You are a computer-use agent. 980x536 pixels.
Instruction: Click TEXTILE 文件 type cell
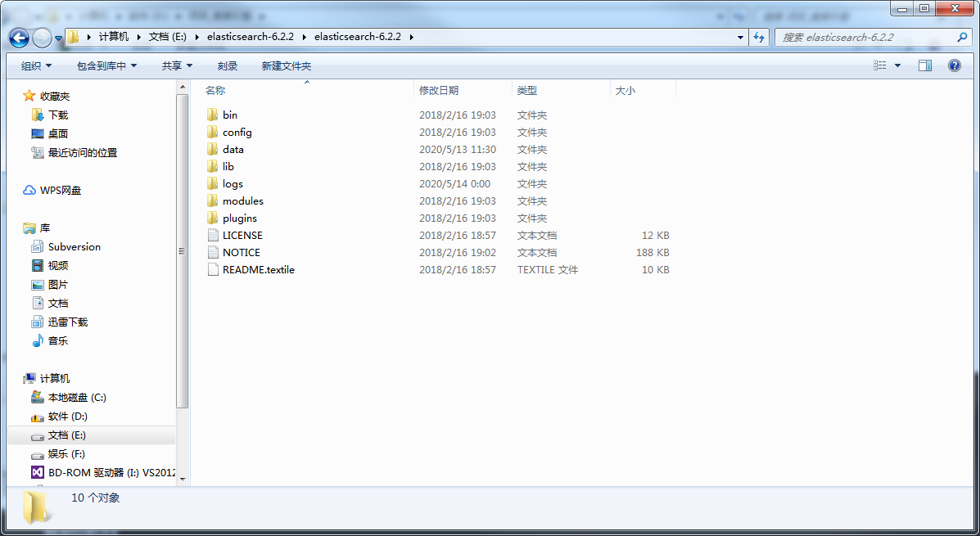(x=548, y=269)
